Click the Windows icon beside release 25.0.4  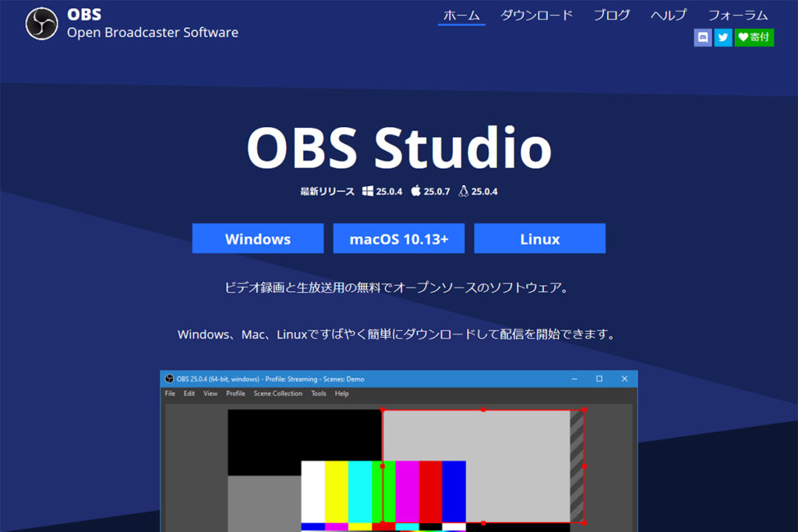(x=367, y=191)
